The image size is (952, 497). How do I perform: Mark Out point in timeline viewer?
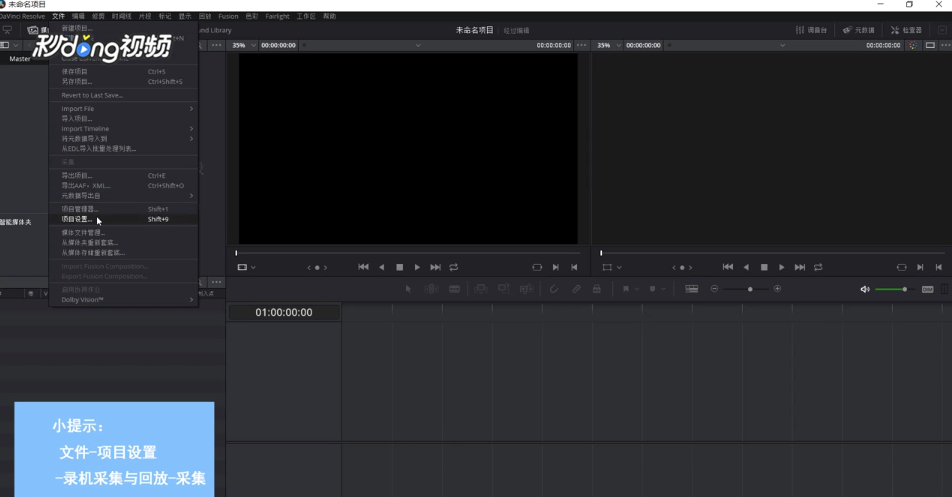(938, 267)
